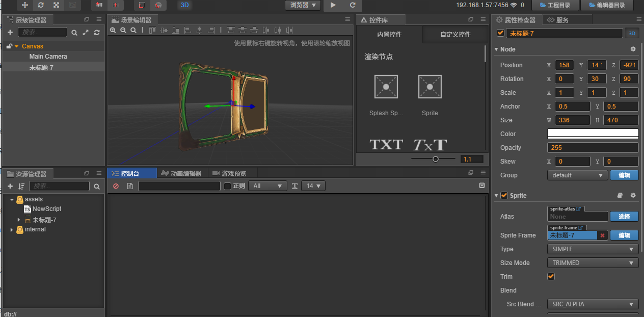The height and width of the screenshot is (317, 644).
Task: Click the 编辑 button beside Group
Action: tap(624, 175)
